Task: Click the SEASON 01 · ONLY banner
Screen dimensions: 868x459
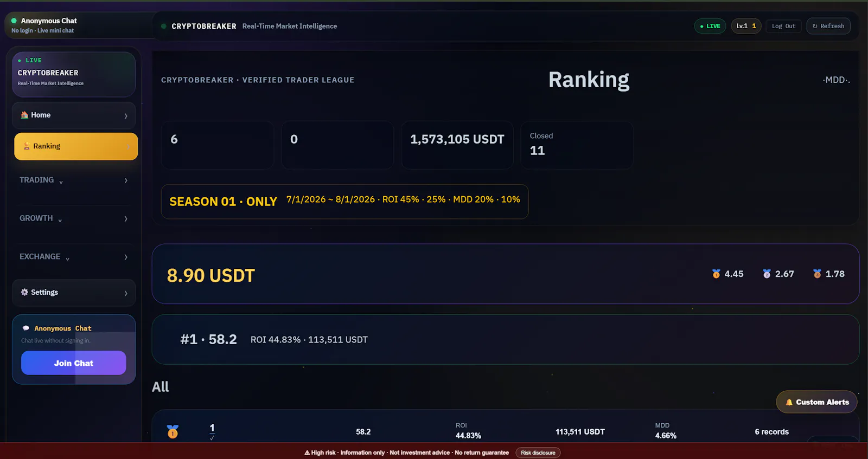Action: click(x=344, y=202)
